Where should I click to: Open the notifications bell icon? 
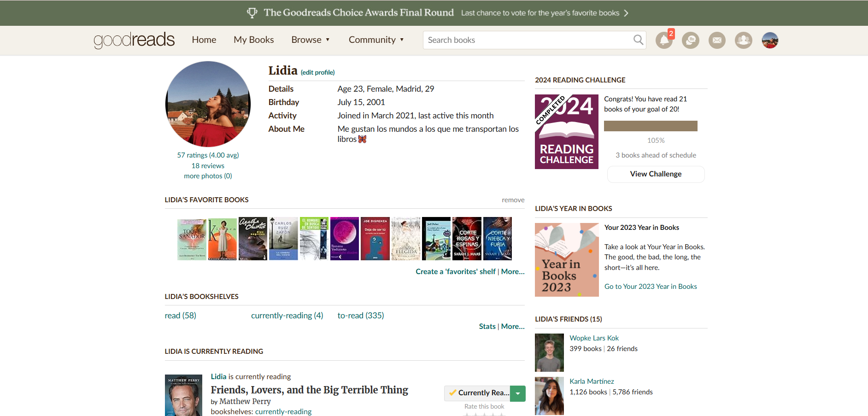click(664, 41)
